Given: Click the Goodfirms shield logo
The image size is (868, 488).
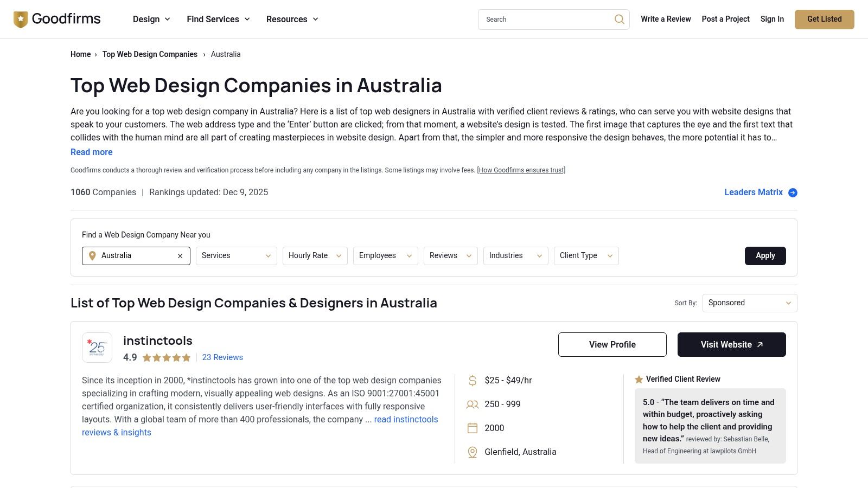Looking at the screenshot, I should [21, 20].
